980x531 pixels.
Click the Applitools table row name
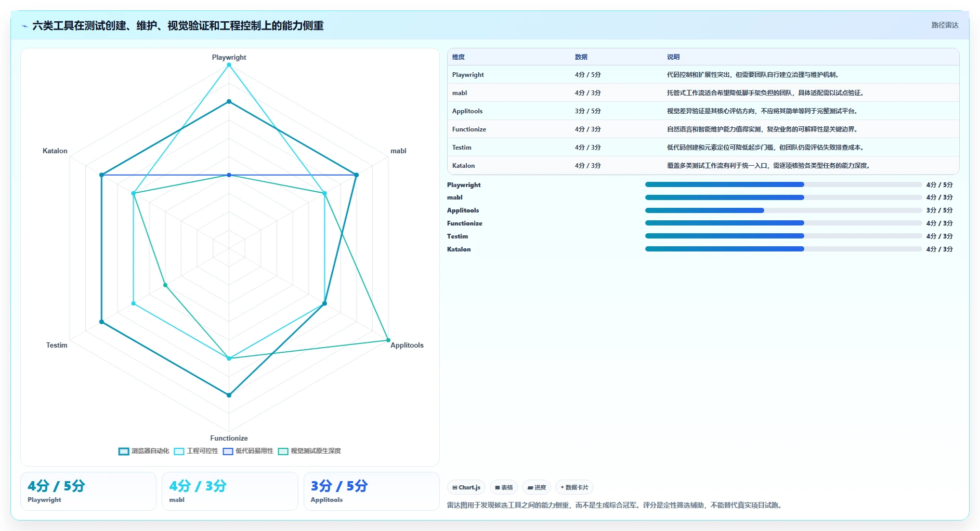tap(467, 111)
